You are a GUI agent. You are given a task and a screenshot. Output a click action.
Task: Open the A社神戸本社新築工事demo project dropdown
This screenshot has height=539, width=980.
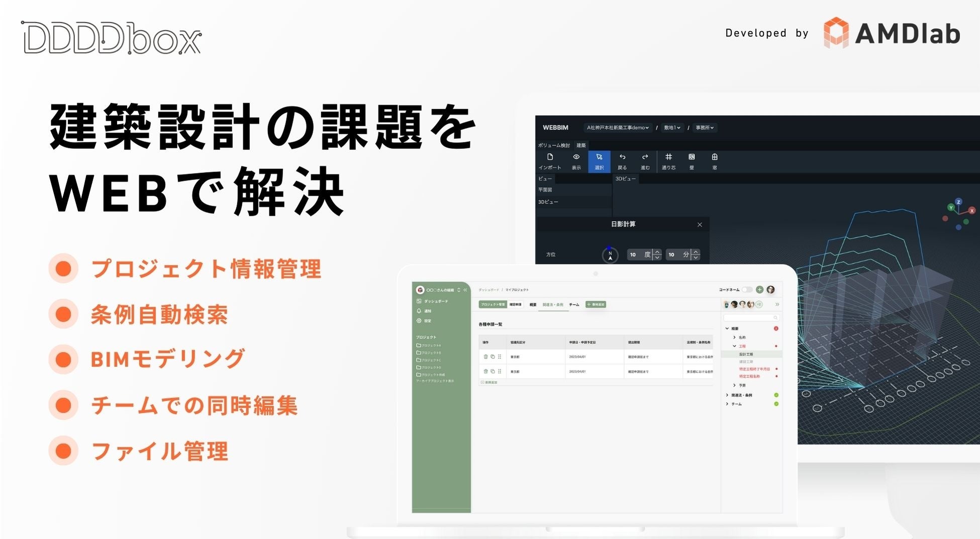click(618, 128)
